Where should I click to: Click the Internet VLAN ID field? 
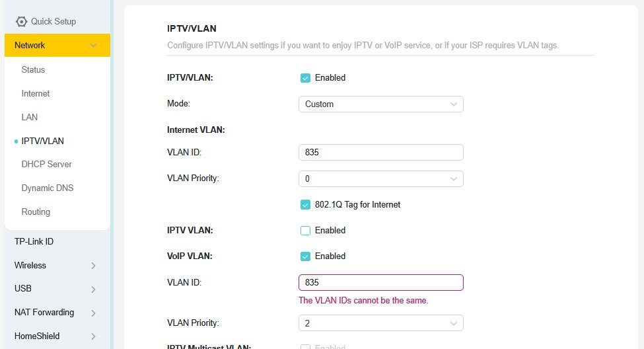[x=380, y=153]
